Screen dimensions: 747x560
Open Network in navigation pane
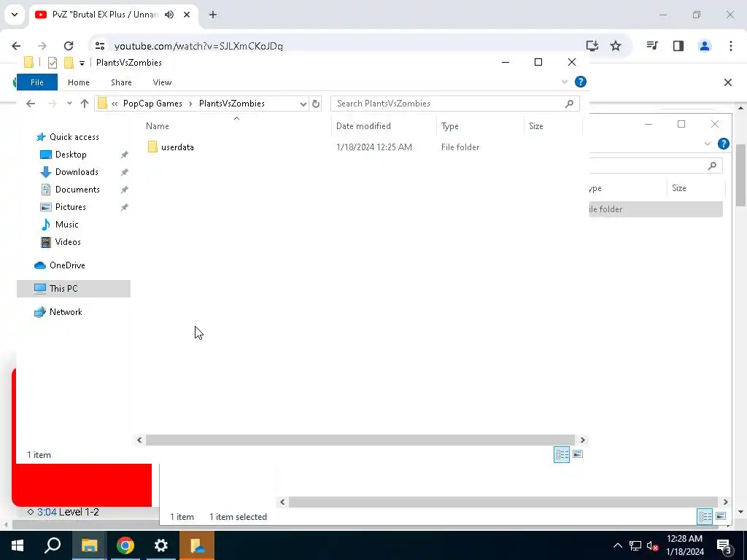pyautogui.click(x=65, y=312)
